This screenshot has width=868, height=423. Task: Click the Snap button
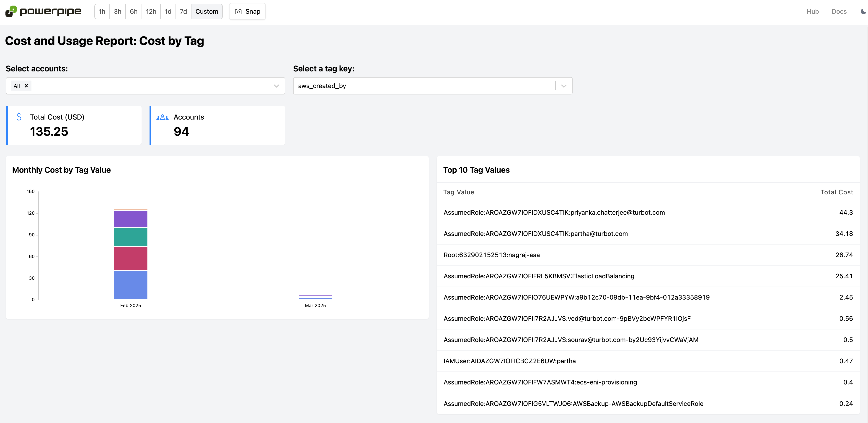coord(247,11)
